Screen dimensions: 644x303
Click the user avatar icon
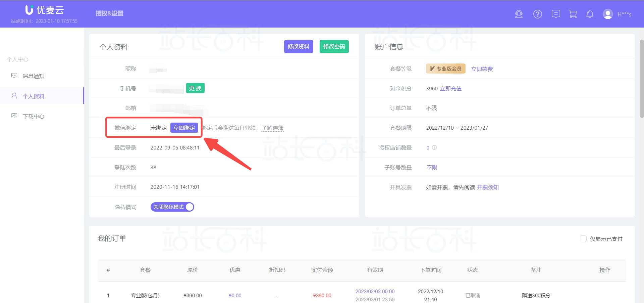coord(607,14)
